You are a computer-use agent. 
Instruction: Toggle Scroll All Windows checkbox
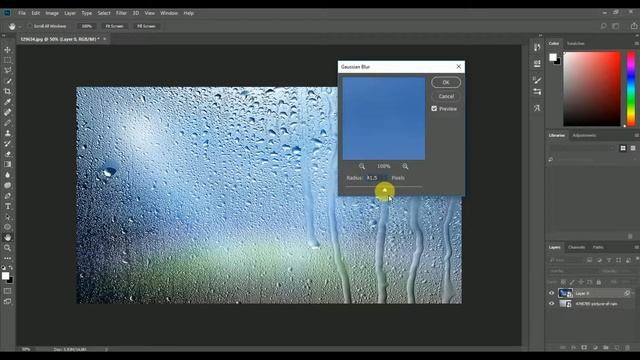pyautogui.click(x=29, y=26)
